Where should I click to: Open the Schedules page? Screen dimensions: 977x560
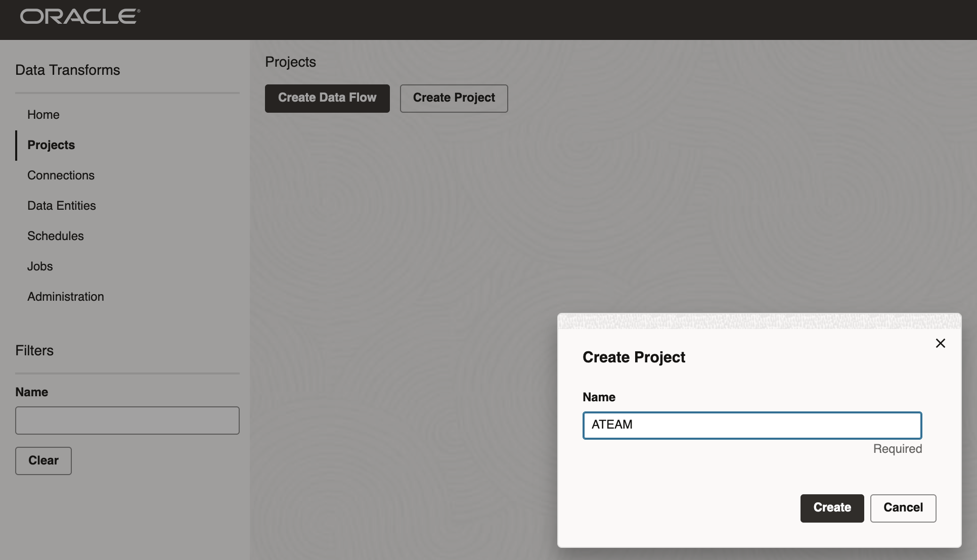pos(56,236)
